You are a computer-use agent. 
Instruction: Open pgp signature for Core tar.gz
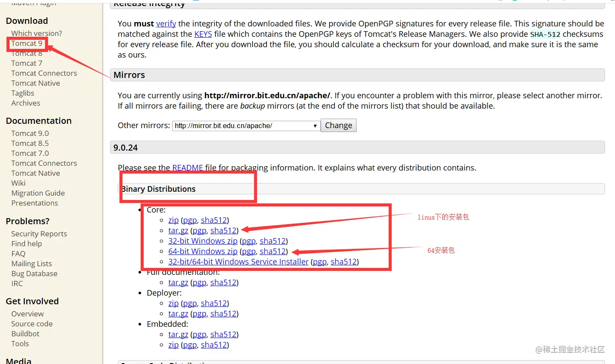tap(200, 231)
